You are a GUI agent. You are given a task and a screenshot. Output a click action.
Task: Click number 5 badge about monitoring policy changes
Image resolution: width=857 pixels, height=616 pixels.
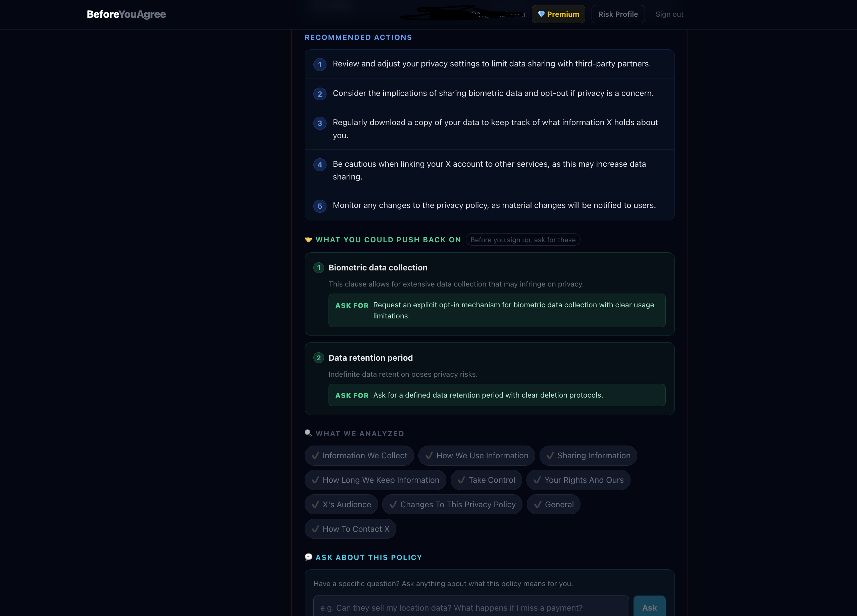(x=320, y=206)
